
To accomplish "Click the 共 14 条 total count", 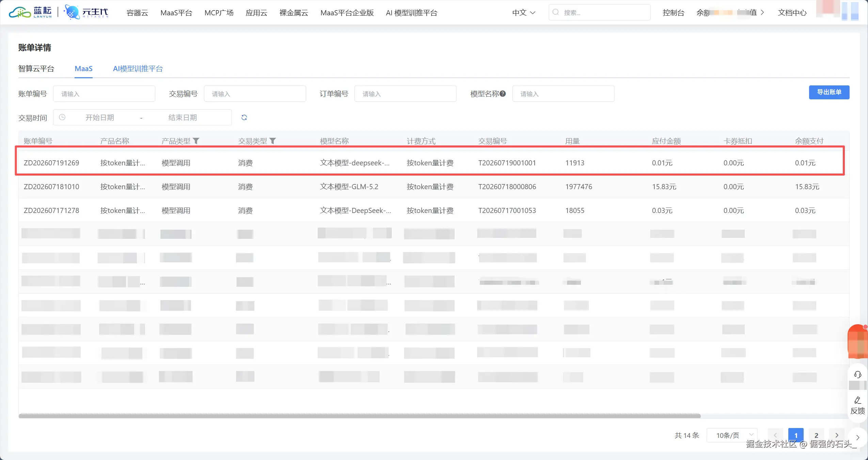I will pyautogui.click(x=687, y=435).
